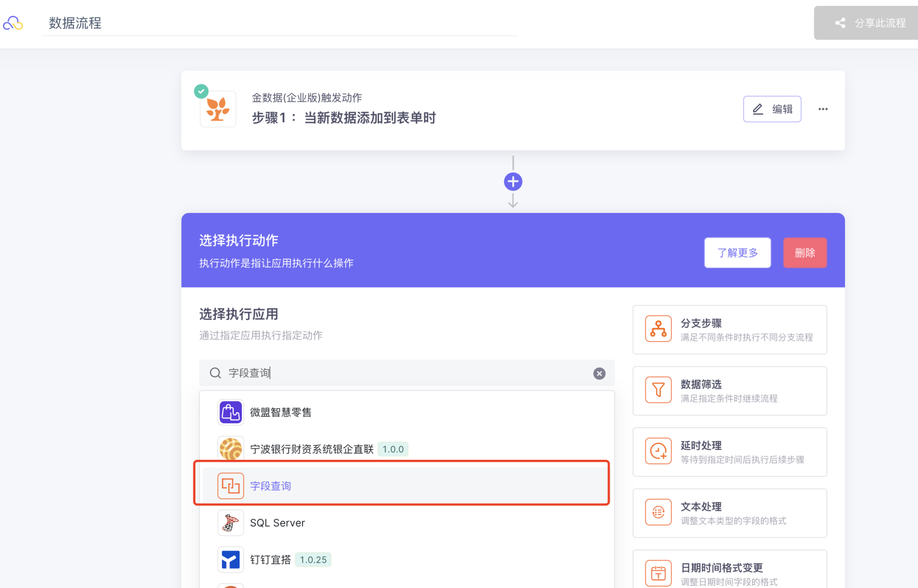The image size is (918, 588).
Task: Click the 宁波银行财资系统 app icon
Action: tap(231, 449)
